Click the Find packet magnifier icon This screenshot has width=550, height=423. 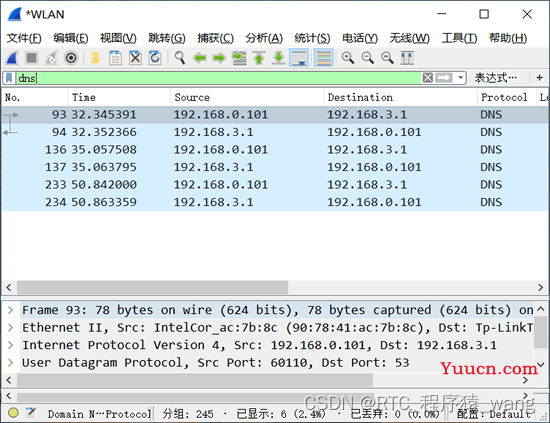click(x=180, y=58)
